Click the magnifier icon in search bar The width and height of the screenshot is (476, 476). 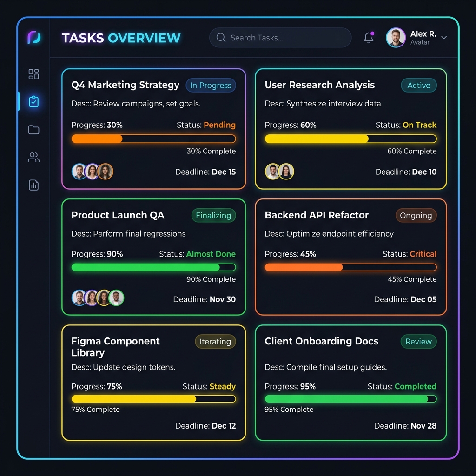tap(221, 38)
